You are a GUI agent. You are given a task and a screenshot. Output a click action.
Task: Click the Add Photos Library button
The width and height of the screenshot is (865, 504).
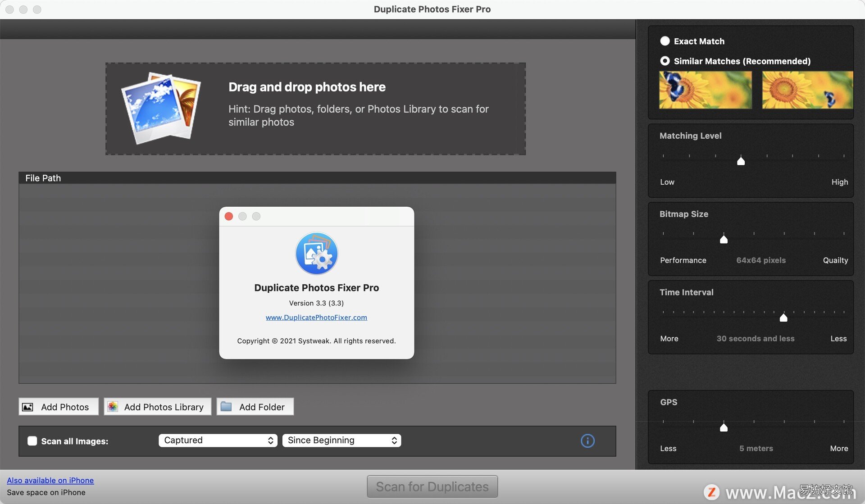coord(158,407)
